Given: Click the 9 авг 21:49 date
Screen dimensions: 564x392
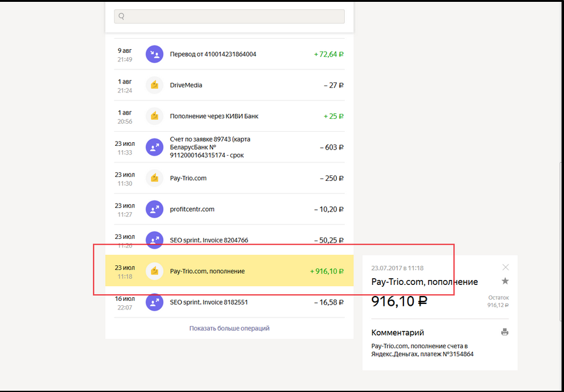Looking at the screenshot, I should (125, 55).
